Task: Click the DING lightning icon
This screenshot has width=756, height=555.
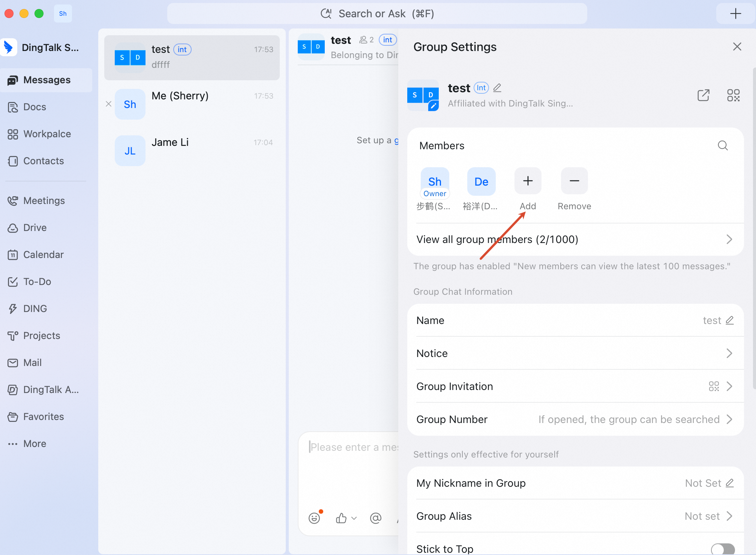Action: [13, 309]
